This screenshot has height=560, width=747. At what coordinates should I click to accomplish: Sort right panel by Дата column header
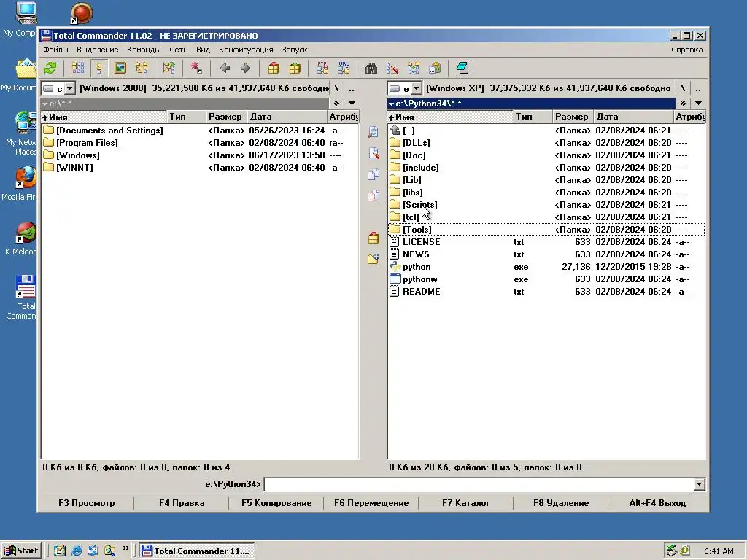[x=634, y=117]
